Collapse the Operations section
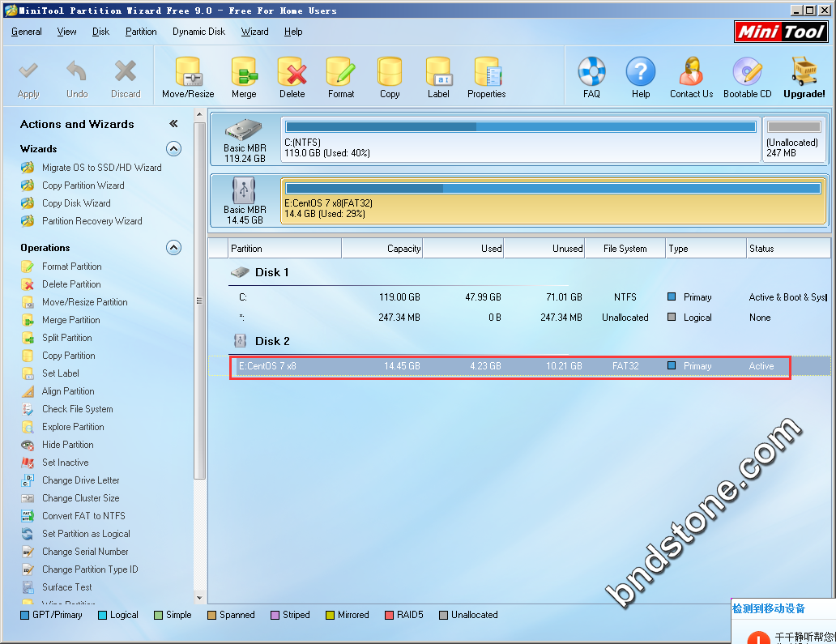836x644 pixels. click(x=174, y=247)
